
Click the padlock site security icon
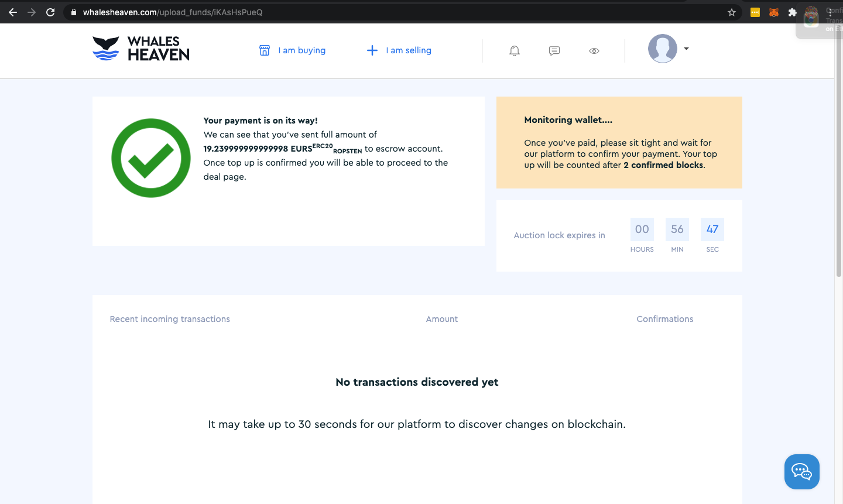[74, 12]
